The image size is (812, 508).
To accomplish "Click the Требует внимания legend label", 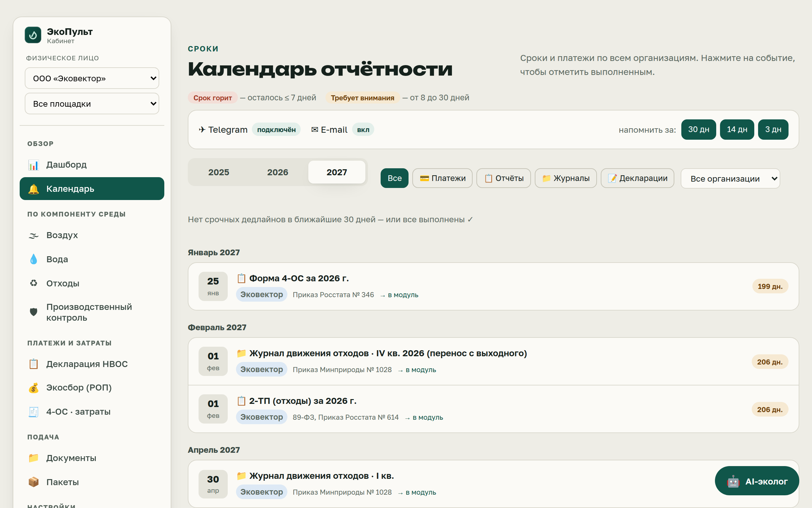I will (x=362, y=98).
